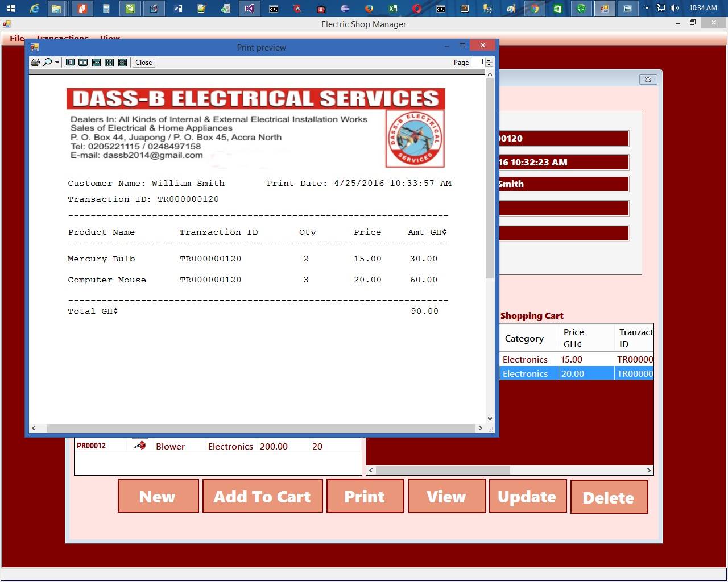Switch to six-page preview layout

click(x=122, y=63)
